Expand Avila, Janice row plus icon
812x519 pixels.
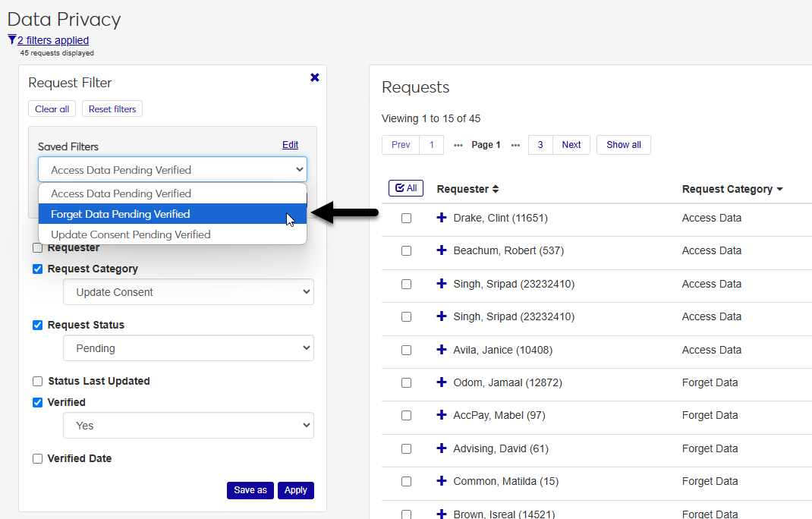point(442,350)
